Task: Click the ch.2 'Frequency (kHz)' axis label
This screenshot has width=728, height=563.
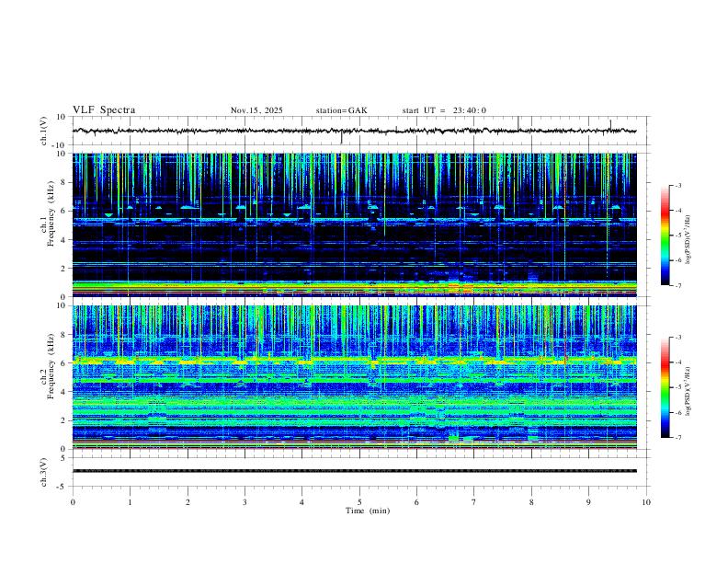Action: click(x=51, y=366)
